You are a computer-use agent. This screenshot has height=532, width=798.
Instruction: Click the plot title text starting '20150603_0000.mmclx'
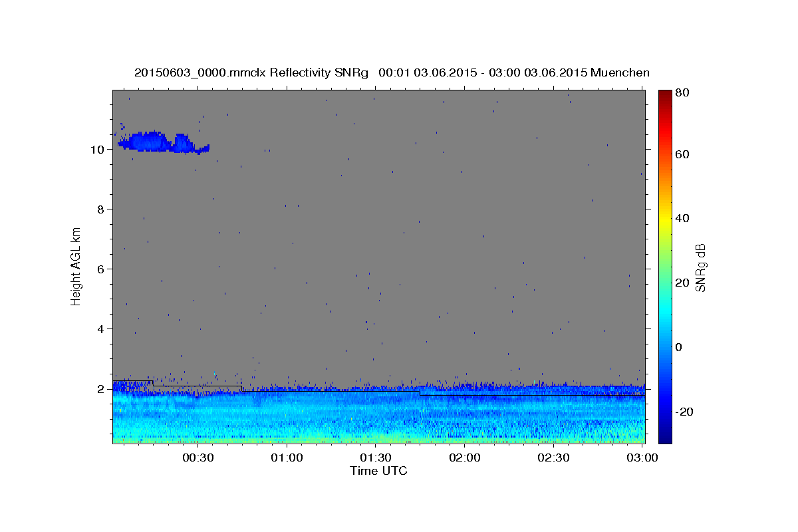coord(392,72)
